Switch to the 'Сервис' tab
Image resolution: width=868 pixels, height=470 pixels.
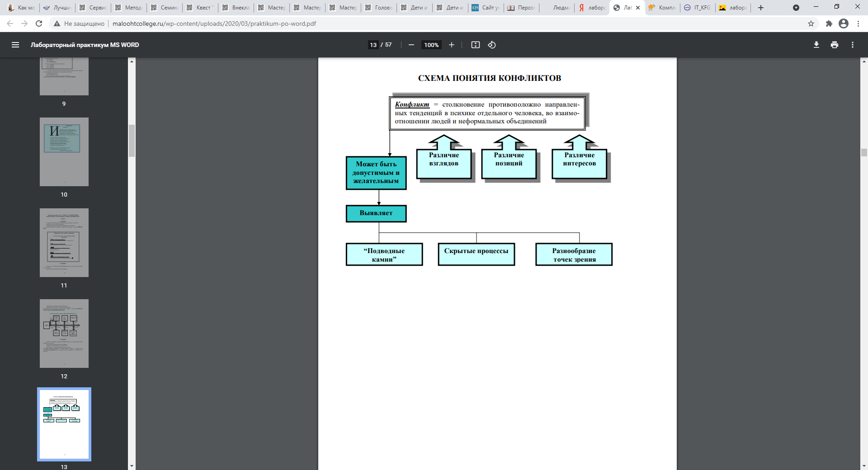[x=93, y=8]
